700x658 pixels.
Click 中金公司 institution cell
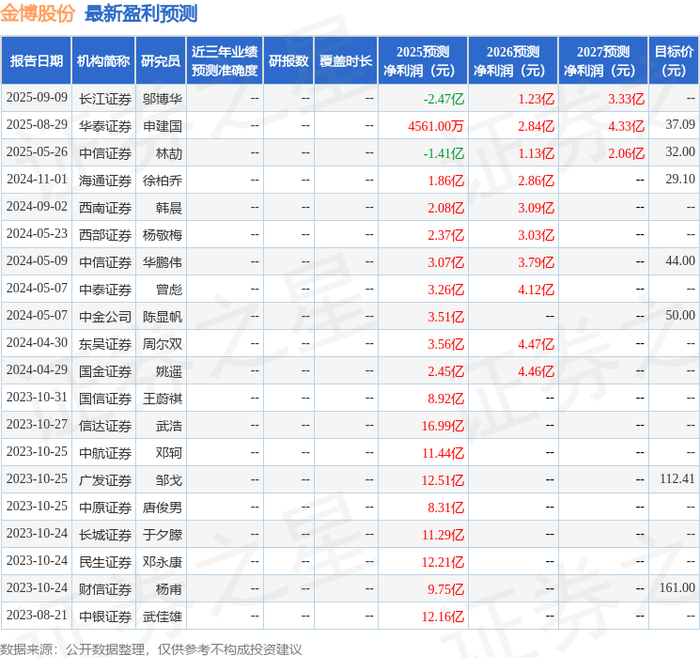click(x=105, y=317)
